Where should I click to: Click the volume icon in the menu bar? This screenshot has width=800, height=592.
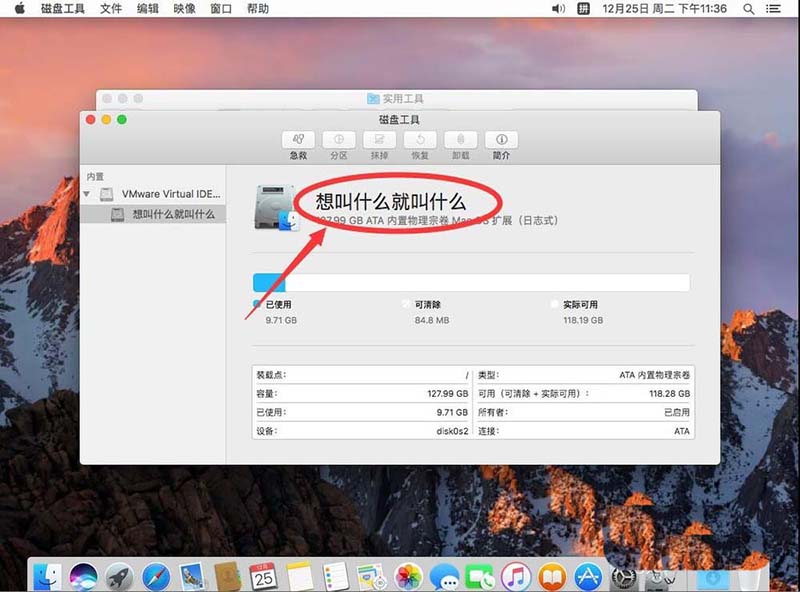pyautogui.click(x=558, y=8)
